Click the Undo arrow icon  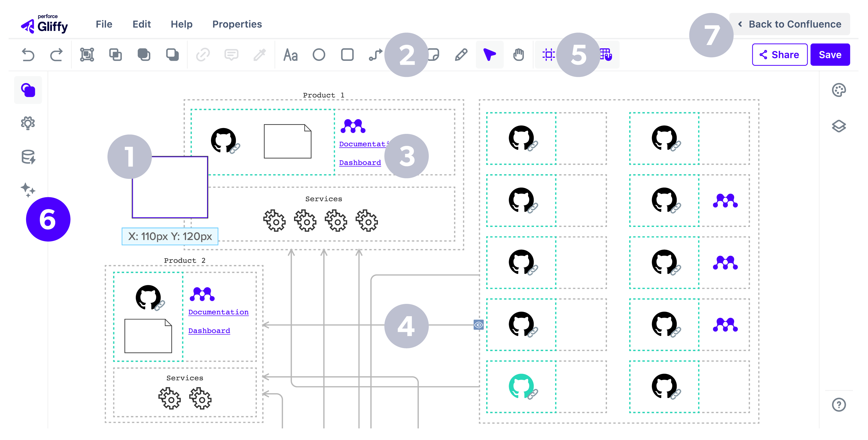(28, 55)
